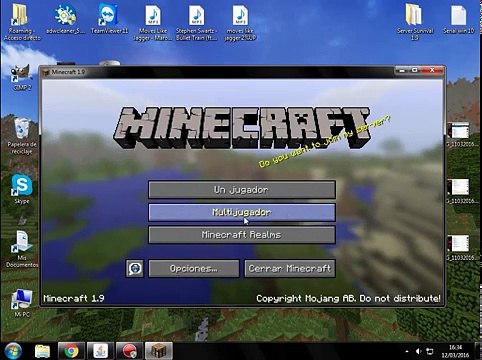
Task: Show hidden tray icons arrow
Action: tap(407, 351)
